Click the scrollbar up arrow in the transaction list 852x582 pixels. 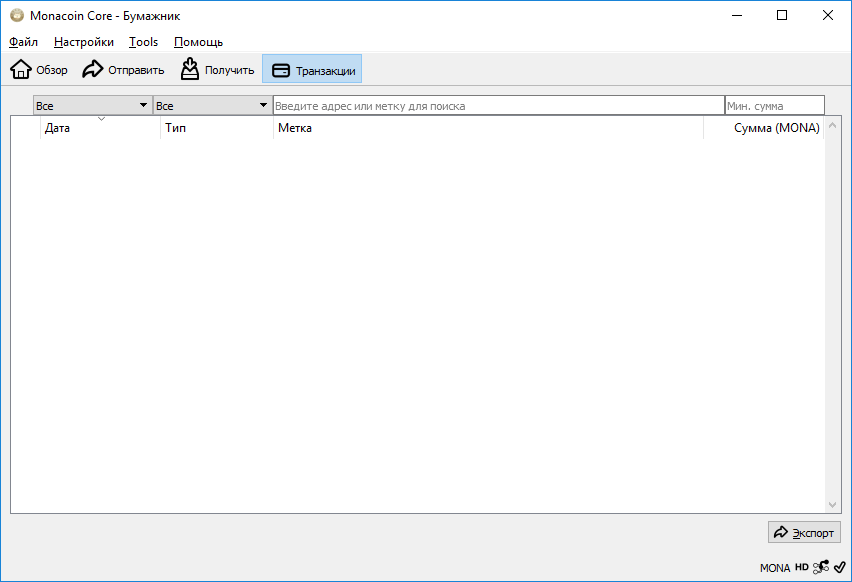pos(832,126)
